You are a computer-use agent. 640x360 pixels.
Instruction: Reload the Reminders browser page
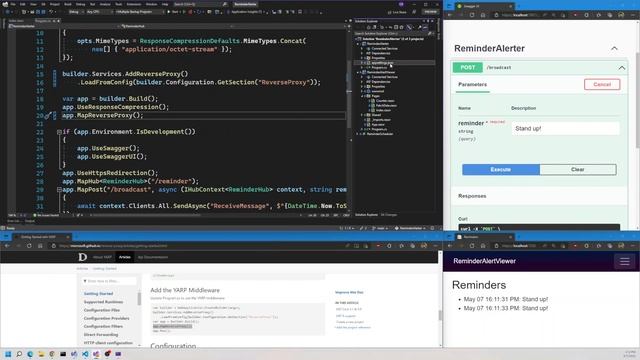[471, 246]
